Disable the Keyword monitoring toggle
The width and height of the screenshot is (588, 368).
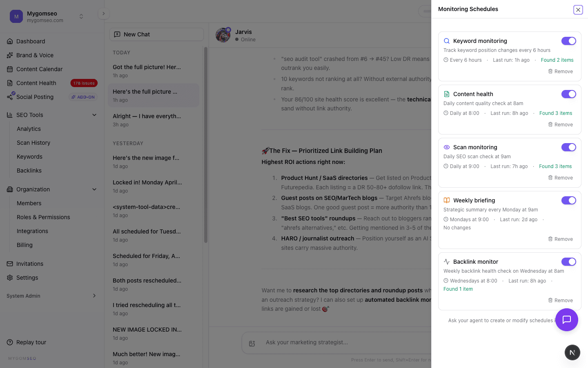coord(568,41)
